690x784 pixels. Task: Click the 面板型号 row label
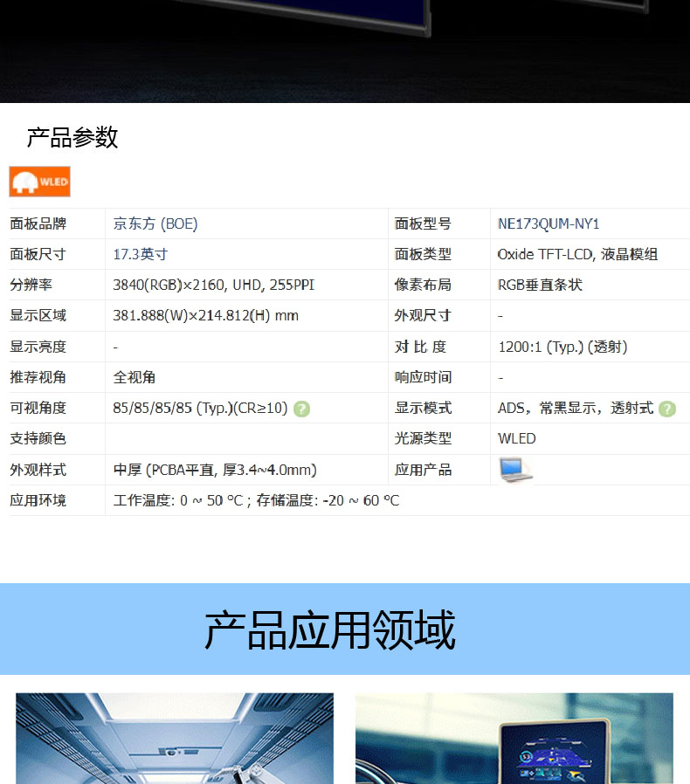coord(423,224)
